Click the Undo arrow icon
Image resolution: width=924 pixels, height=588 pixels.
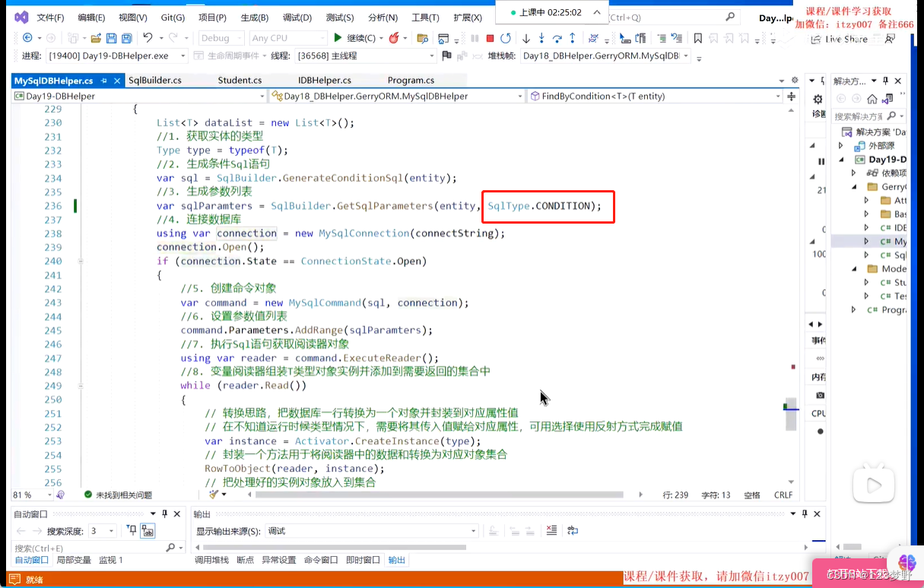(148, 38)
